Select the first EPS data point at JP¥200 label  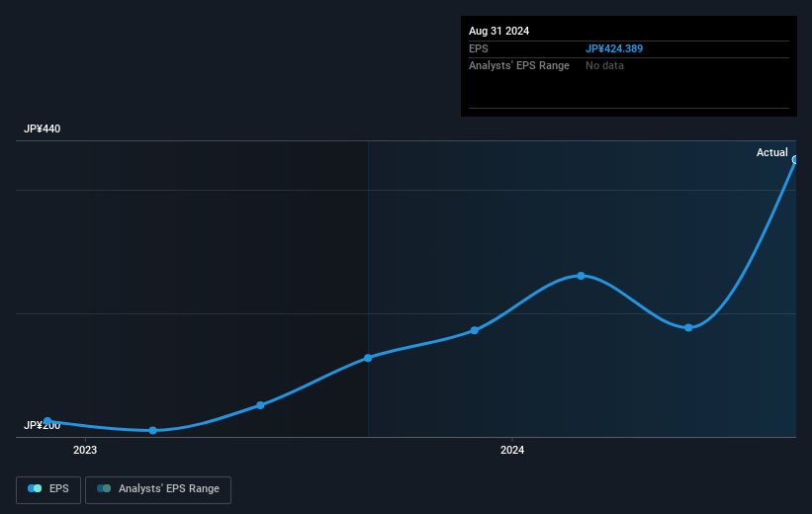point(47,421)
